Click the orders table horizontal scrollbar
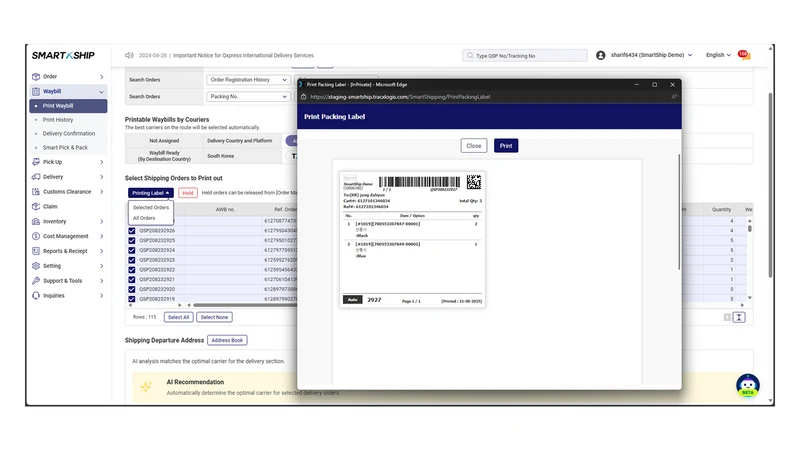The height and width of the screenshot is (450, 800). click(244, 305)
